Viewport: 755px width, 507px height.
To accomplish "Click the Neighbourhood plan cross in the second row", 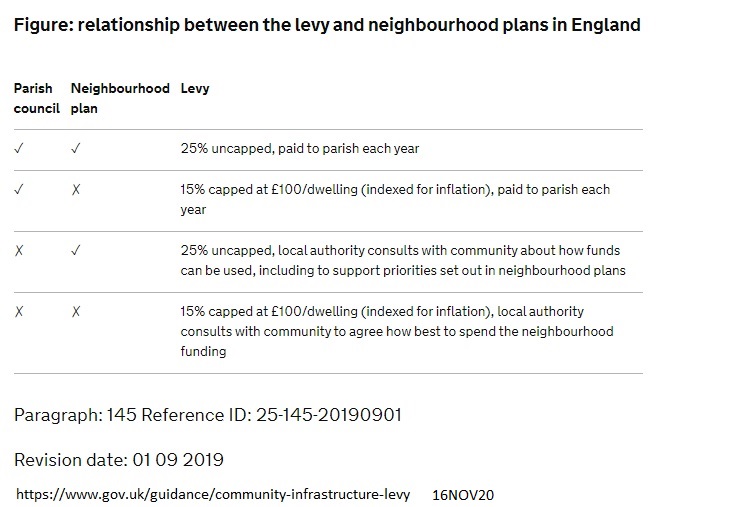I will coord(76,190).
